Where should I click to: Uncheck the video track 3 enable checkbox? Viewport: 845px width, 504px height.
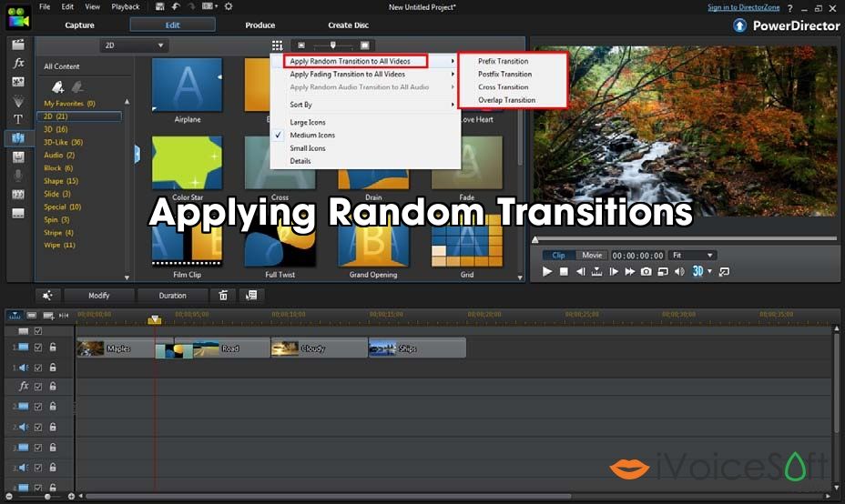point(38,448)
